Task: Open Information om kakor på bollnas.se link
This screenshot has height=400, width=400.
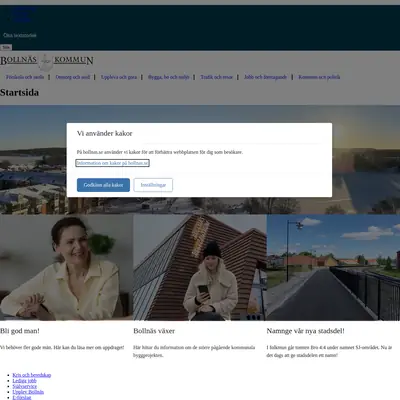Action: pyautogui.click(x=112, y=163)
